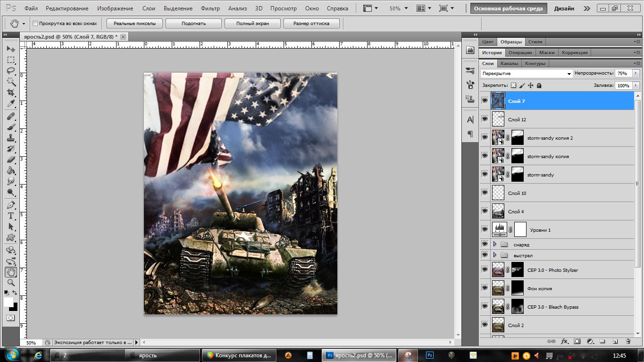Select the Eyedropper tool

point(11,103)
